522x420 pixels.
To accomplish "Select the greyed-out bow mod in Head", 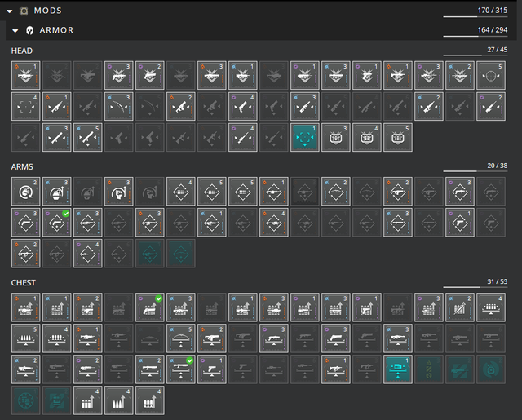I will tap(149, 106).
